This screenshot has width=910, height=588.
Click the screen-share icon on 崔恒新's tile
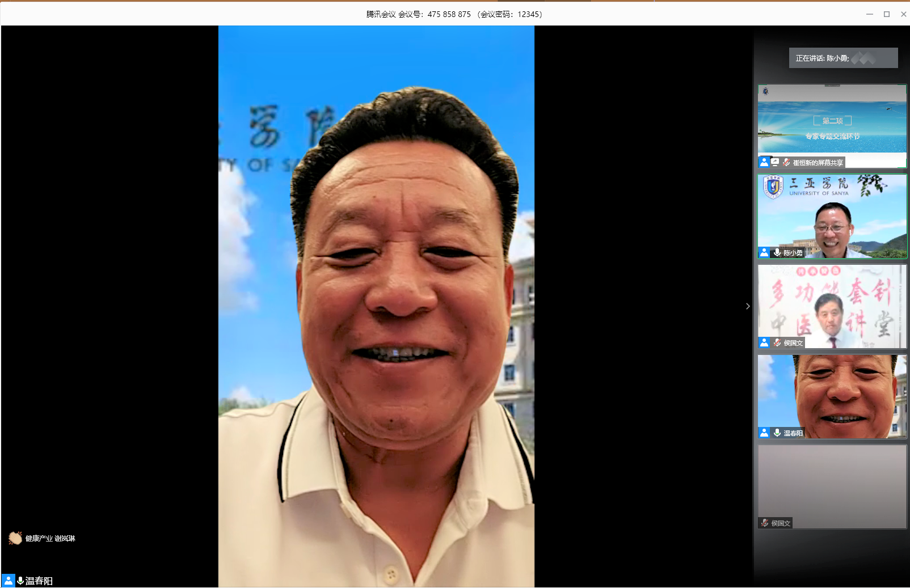(775, 162)
